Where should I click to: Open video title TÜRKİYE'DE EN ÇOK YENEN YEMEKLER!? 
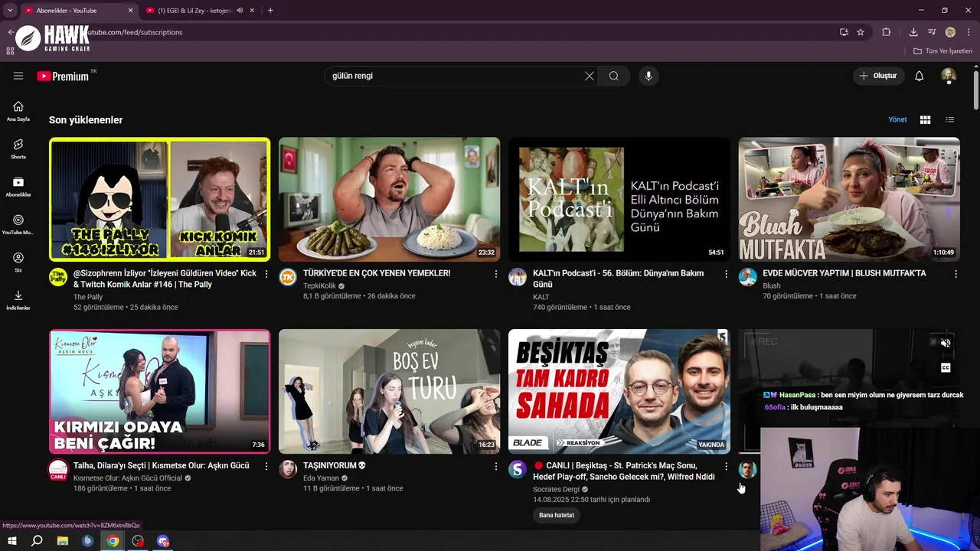click(377, 273)
